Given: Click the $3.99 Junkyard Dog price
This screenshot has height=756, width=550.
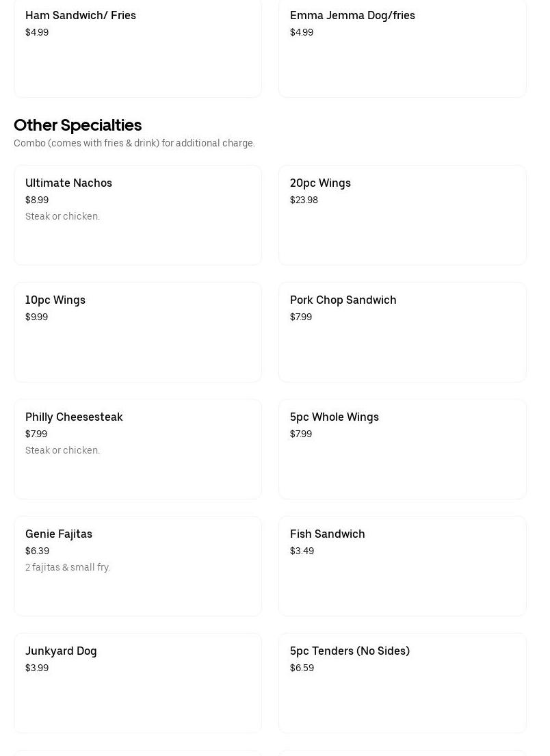Looking at the screenshot, I should pos(37,668).
